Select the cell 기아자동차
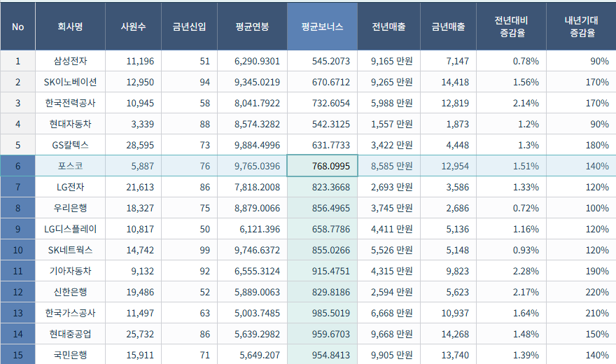Screen dimensions: 616x364 pos(70,271)
